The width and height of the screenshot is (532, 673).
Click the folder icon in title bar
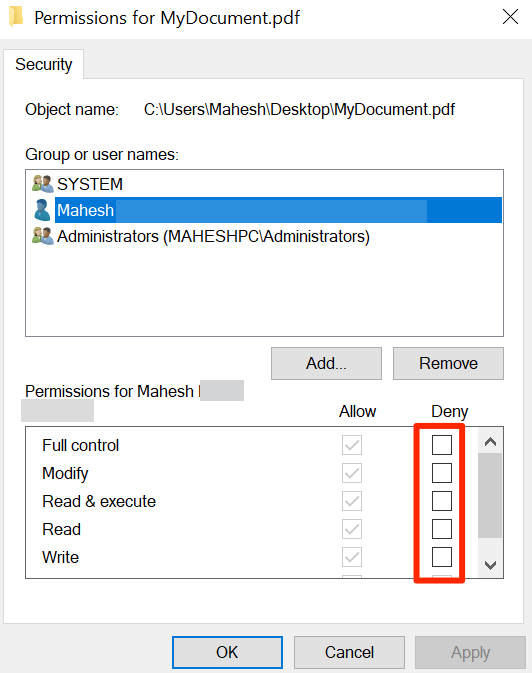16,16
